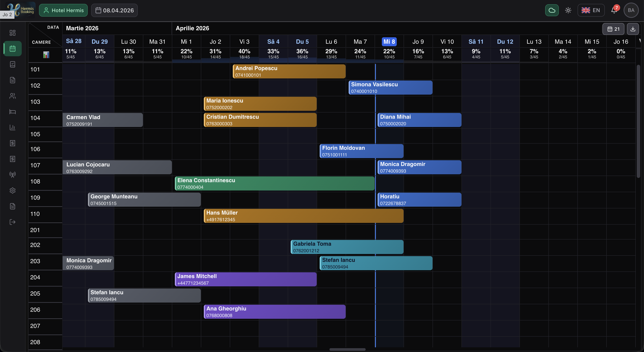This screenshot has width=644, height=352.
Task: Toggle cloud sync via green cloud icon
Action: coord(552,10)
